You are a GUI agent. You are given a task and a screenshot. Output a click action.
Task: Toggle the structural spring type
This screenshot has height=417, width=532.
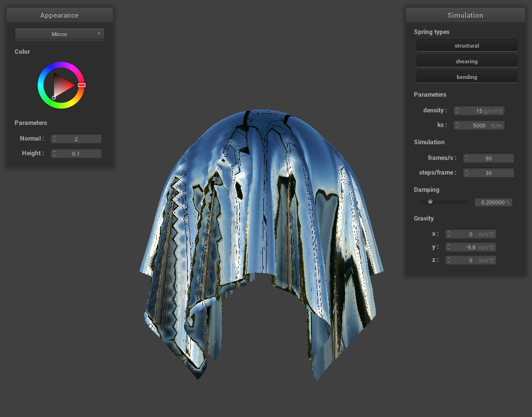(x=466, y=46)
